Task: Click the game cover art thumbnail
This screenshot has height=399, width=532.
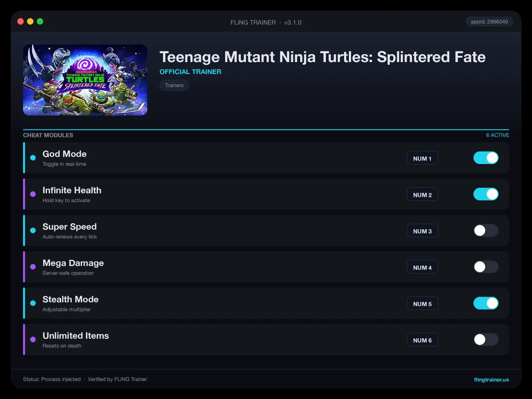Action: [85, 80]
